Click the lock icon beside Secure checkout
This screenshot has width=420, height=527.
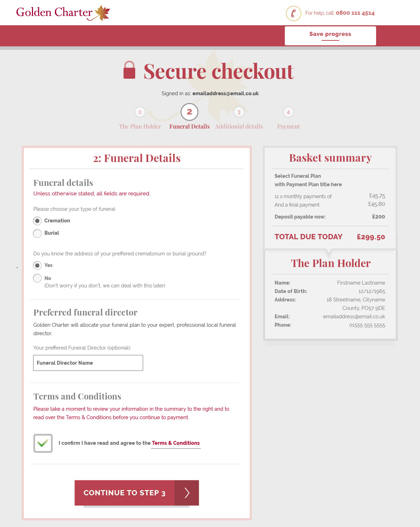point(130,70)
